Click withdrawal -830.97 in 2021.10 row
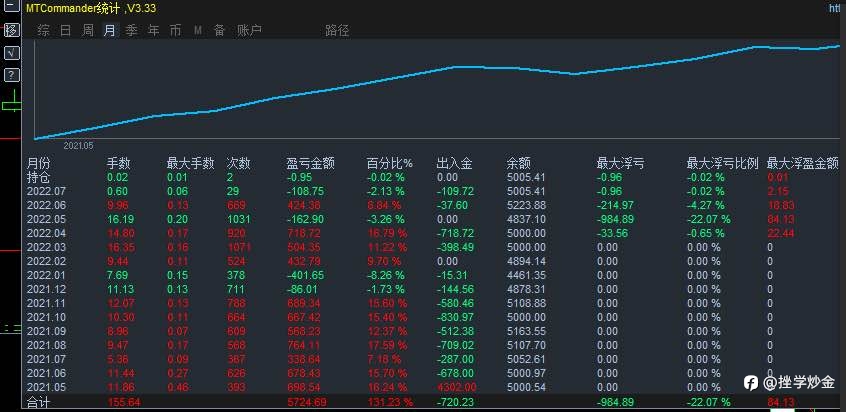Image resolution: width=846 pixels, height=412 pixels. [455, 318]
